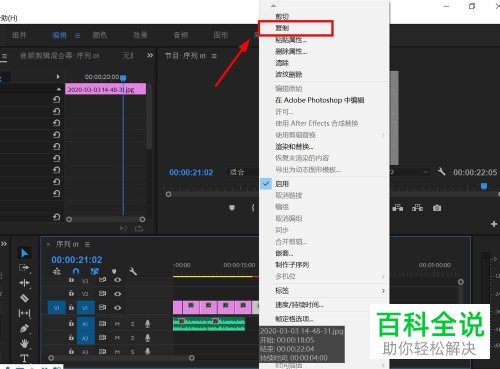This screenshot has width=500, height=369.
Task: Click the context menu scroll-up arrow
Action: [273, 6]
